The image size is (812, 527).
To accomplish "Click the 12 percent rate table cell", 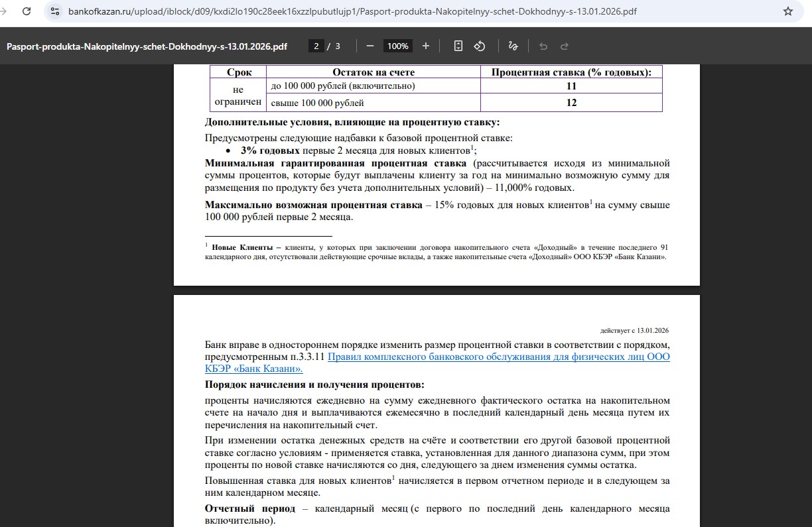I will pyautogui.click(x=571, y=103).
